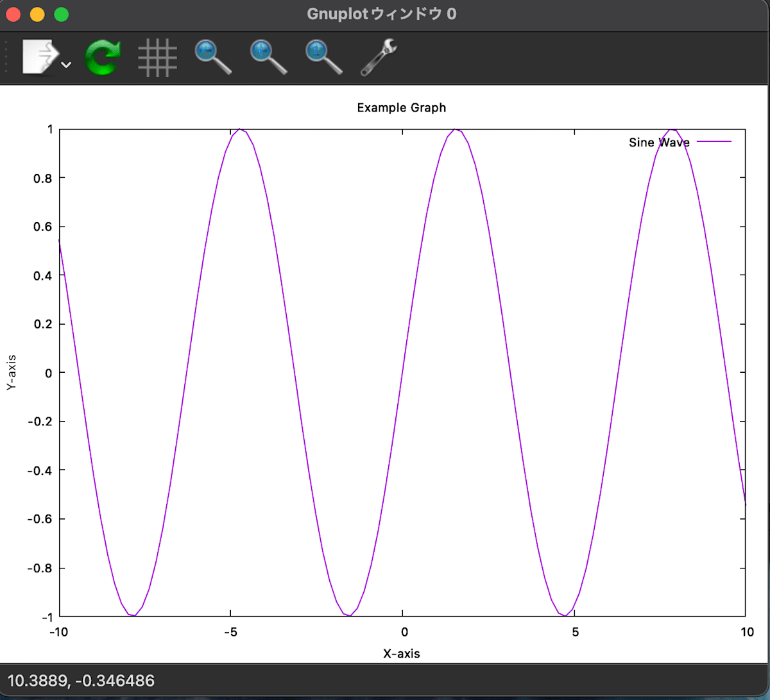Click the toolbar drag handle dots
The height and width of the screenshot is (700, 770).
click(x=6, y=58)
